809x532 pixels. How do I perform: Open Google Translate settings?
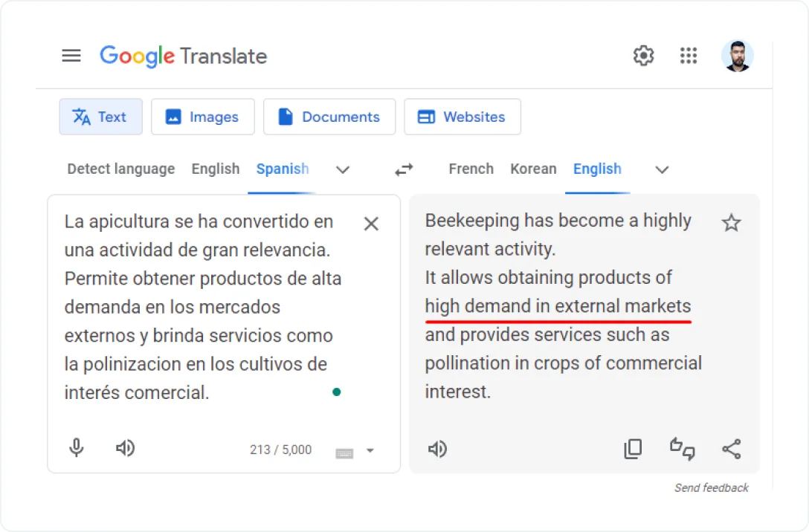[643, 55]
